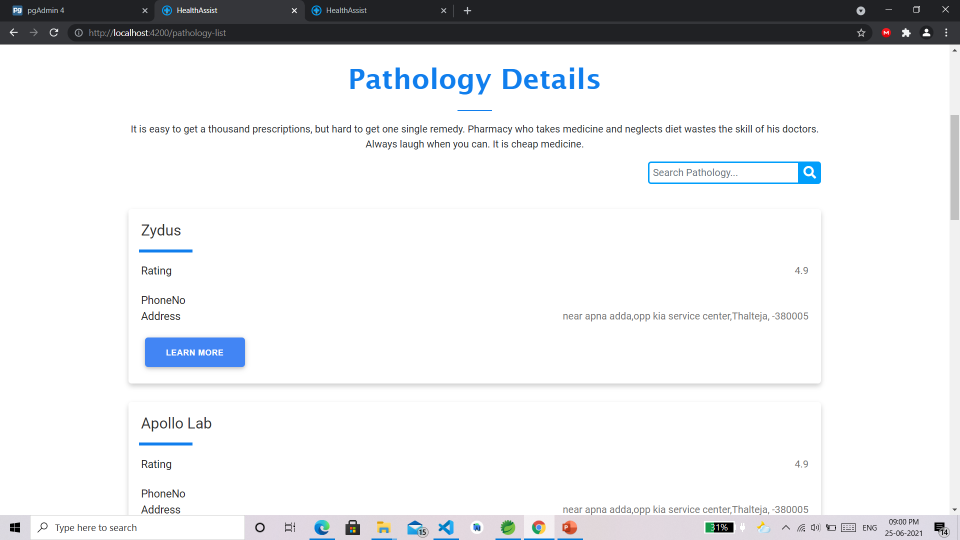Click the battery 31% indicator
Viewport: 960px width, 540px height.
[719, 527]
